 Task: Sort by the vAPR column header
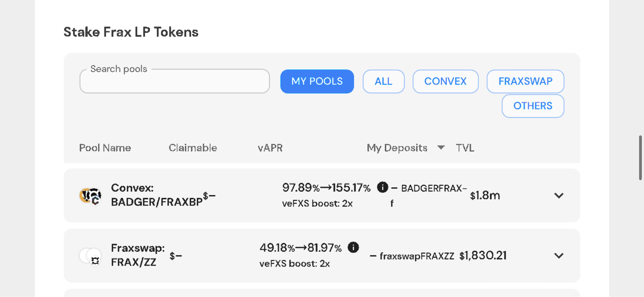pos(270,148)
